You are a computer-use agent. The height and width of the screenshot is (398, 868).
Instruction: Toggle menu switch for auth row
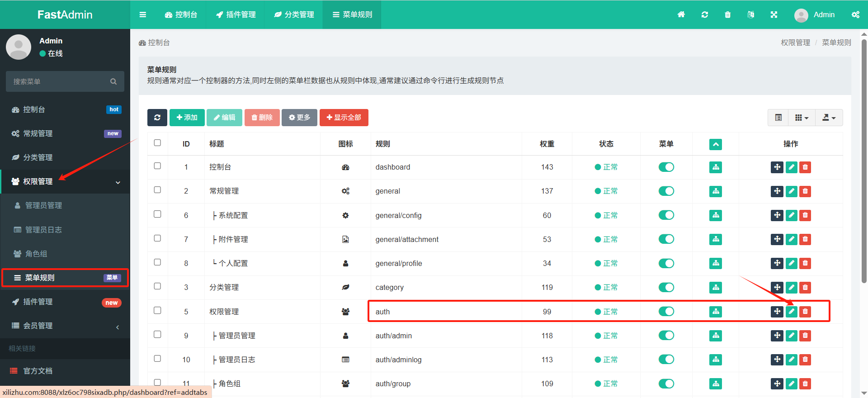(666, 311)
